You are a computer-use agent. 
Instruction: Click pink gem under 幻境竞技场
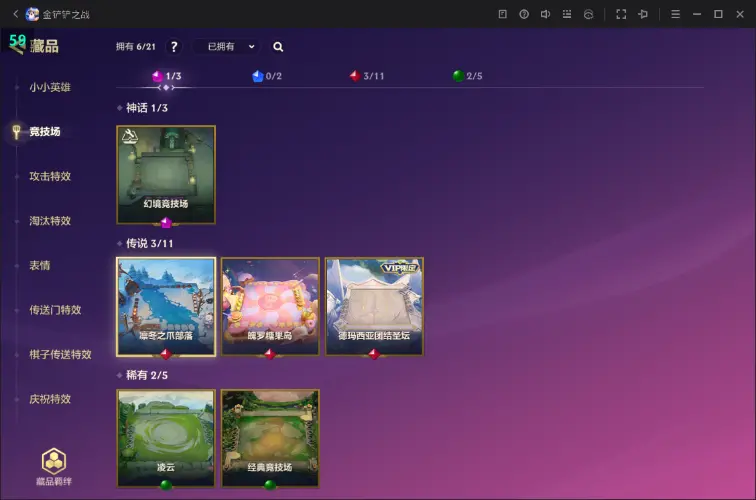(x=166, y=223)
